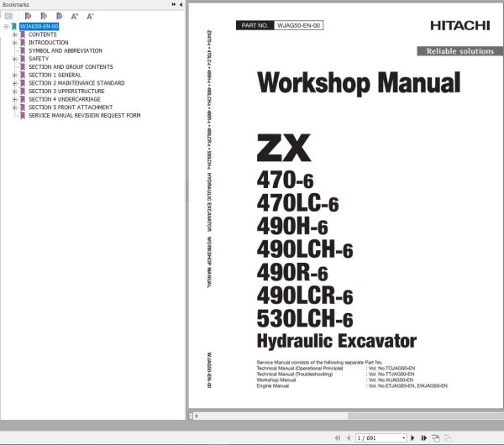The height and width of the screenshot is (445, 504).
Task: Expand SECTION 5 FRONT ATTACHMENT bookmark
Action: pyautogui.click(x=14, y=107)
